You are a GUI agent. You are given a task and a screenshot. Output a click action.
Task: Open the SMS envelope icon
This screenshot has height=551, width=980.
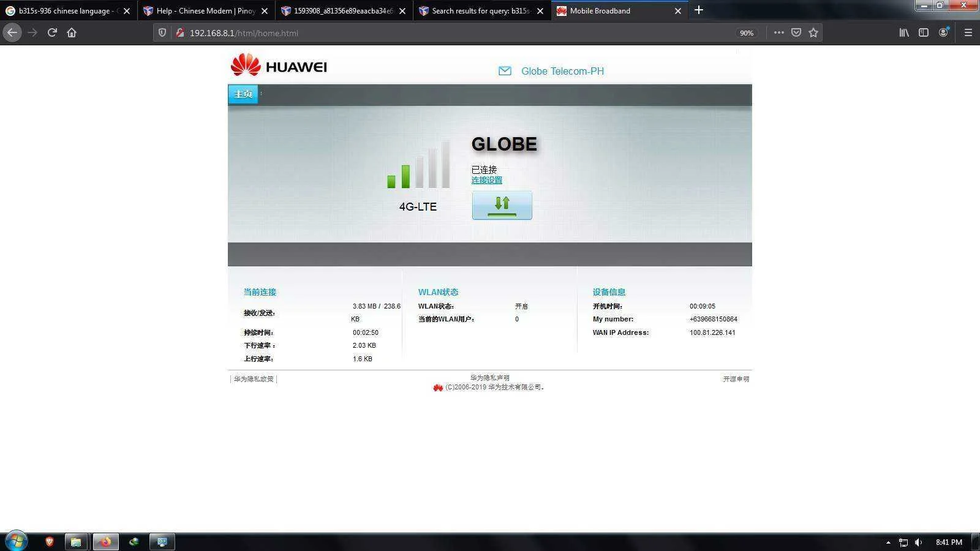[x=505, y=71]
